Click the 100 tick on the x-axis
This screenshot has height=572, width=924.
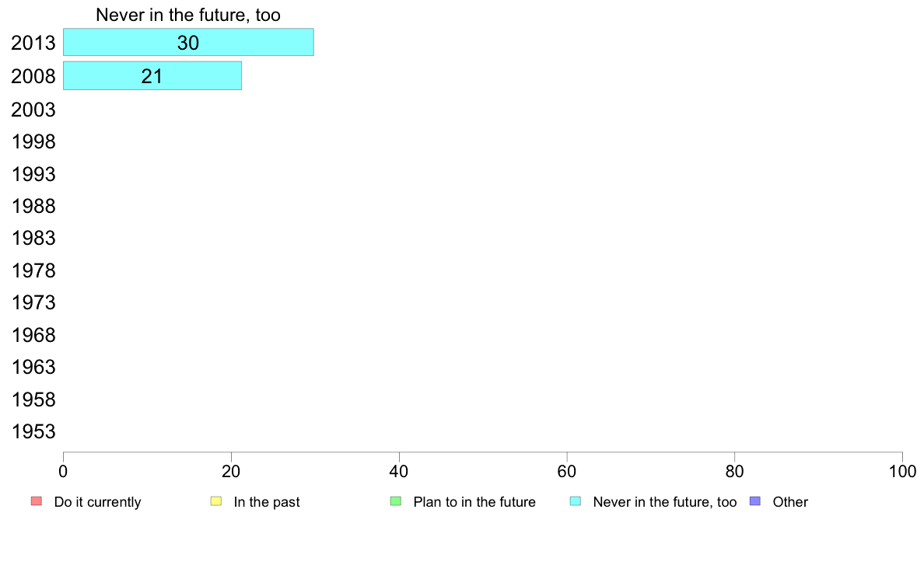coord(902,471)
